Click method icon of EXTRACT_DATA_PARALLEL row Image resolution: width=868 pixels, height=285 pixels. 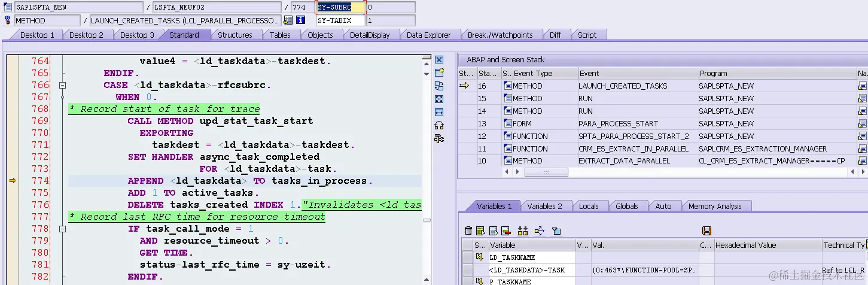click(508, 161)
